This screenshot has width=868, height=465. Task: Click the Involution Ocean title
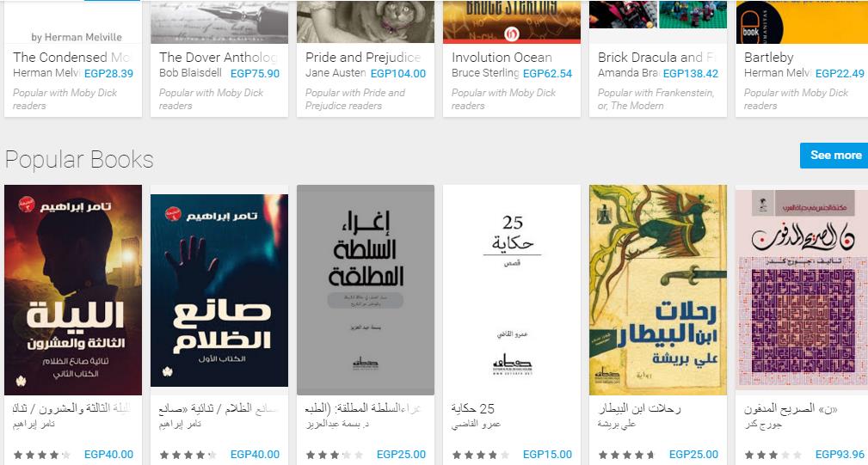tap(502, 58)
